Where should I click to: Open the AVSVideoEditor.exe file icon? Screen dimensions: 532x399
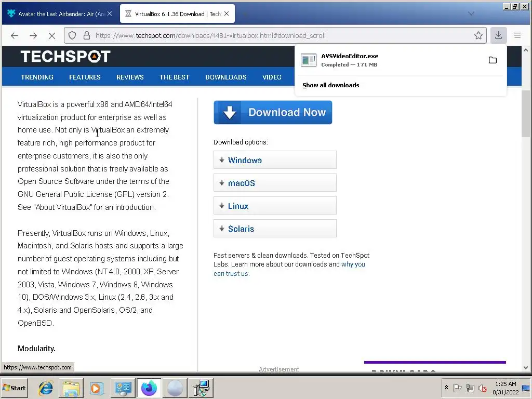tap(309, 60)
